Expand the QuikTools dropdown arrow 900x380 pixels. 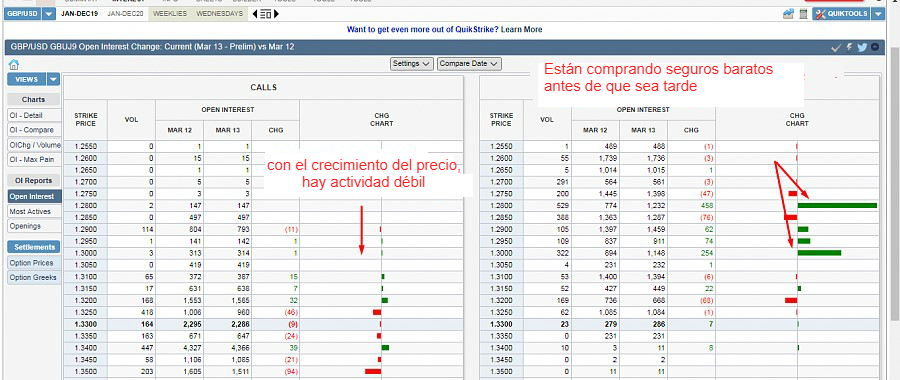tap(877, 14)
